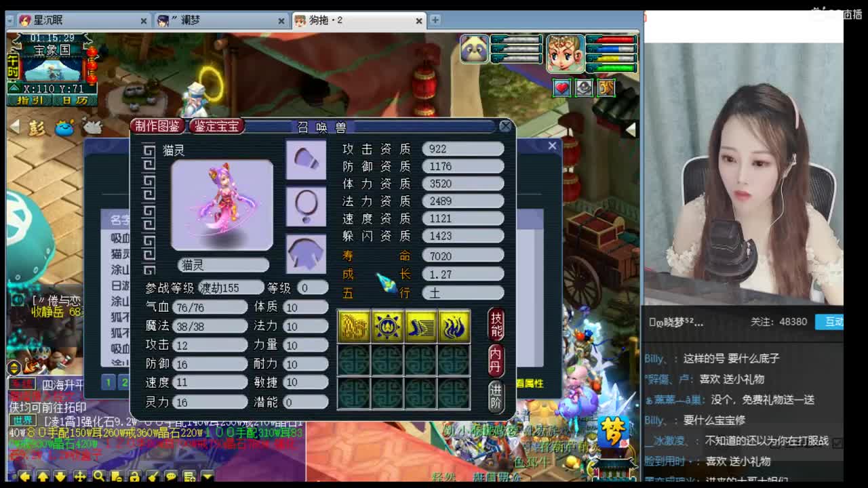Click the 猫灵 pet portrait image

tap(222, 205)
